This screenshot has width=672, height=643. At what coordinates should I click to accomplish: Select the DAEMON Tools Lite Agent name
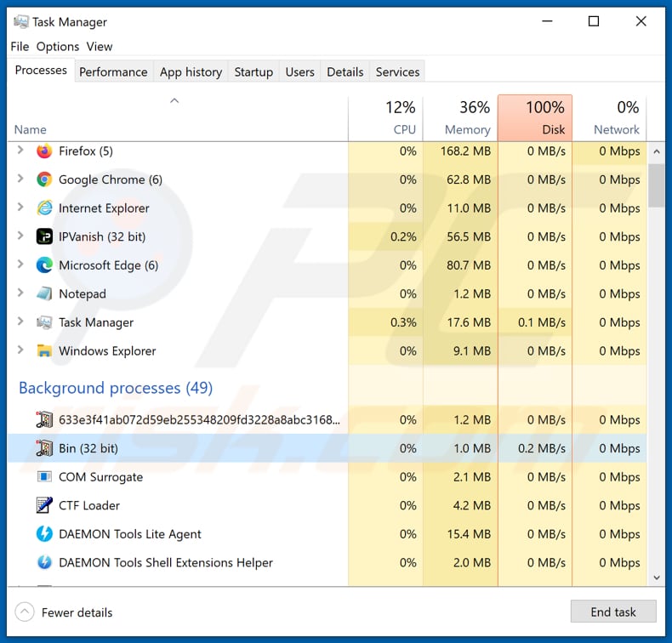130,535
